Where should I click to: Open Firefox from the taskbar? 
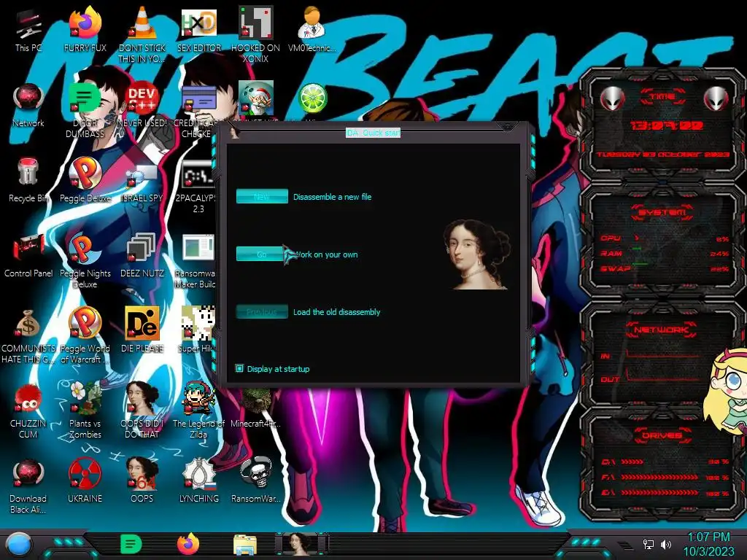pos(188,544)
